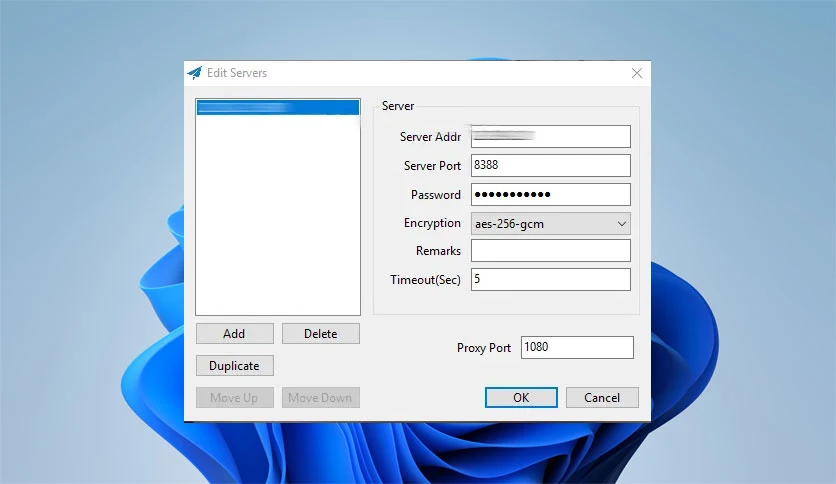
Task: Click the Password label text
Action: coord(436,195)
